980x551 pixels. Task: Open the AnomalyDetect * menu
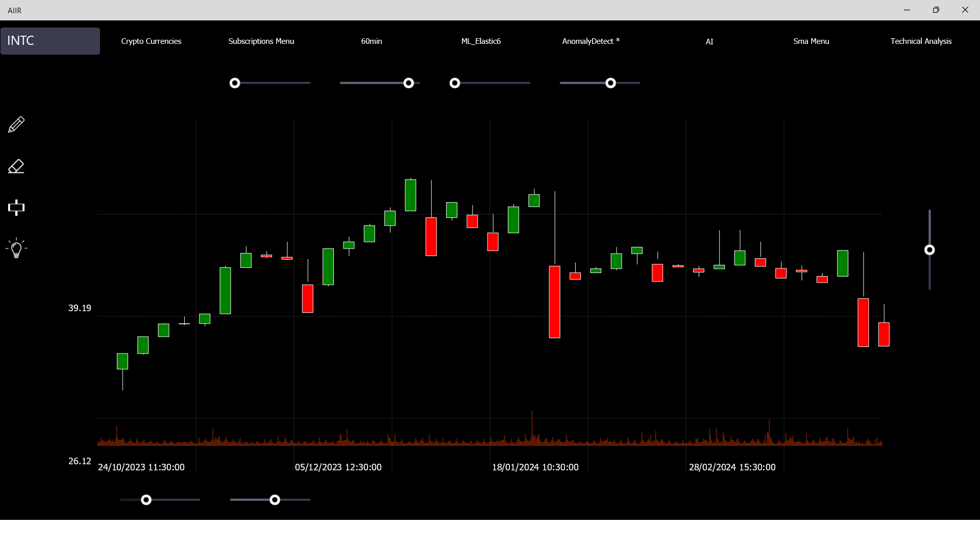[591, 41]
